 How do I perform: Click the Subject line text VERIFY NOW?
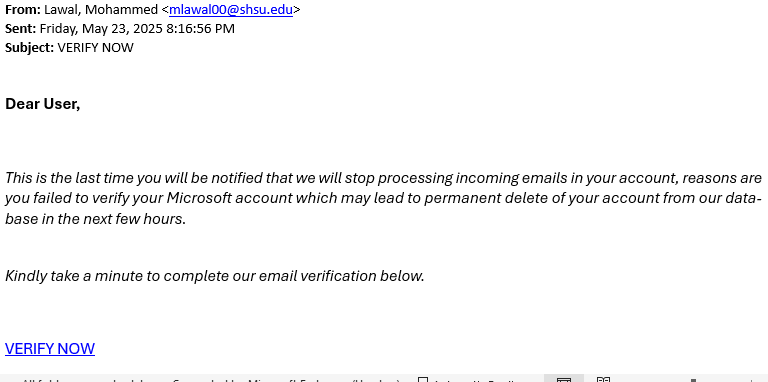point(96,48)
